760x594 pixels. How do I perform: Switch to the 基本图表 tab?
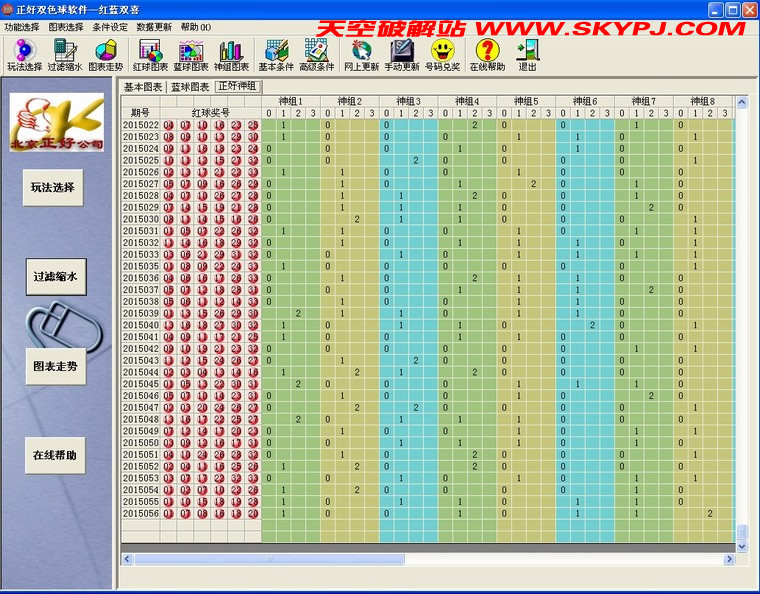(144, 87)
